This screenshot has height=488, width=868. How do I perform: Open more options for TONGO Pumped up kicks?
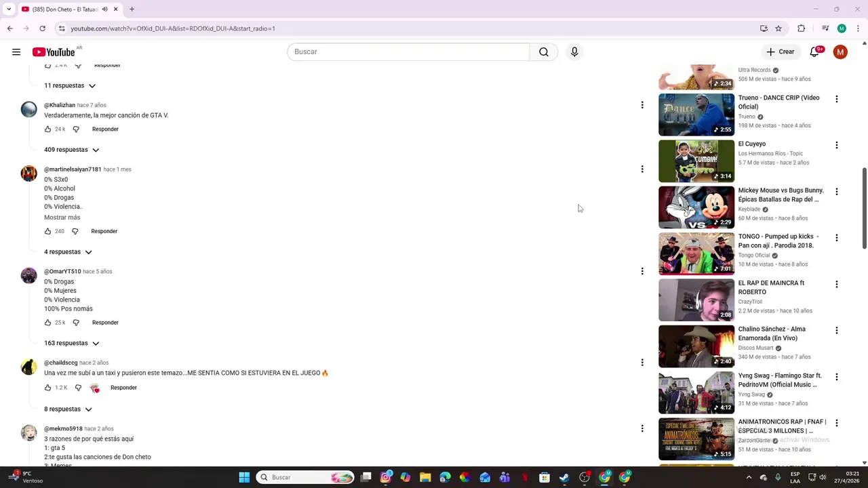coord(837,238)
